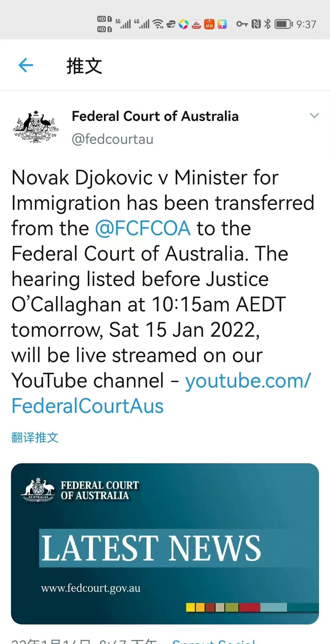This screenshot has height=644, width=330.
Task: Open the LATEST NEWS image
Action: (165, 543)
